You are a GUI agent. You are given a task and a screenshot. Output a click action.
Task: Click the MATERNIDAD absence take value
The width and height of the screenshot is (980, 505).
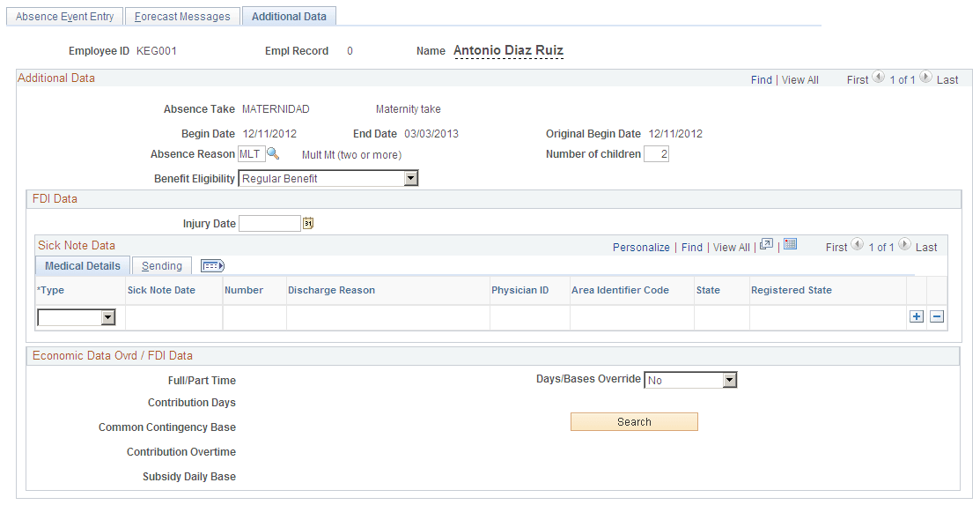[276, 109]
